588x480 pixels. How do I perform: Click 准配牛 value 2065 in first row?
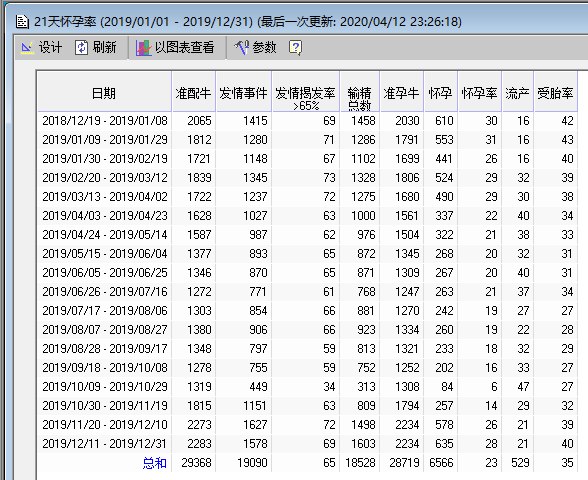tap(200, 121)
